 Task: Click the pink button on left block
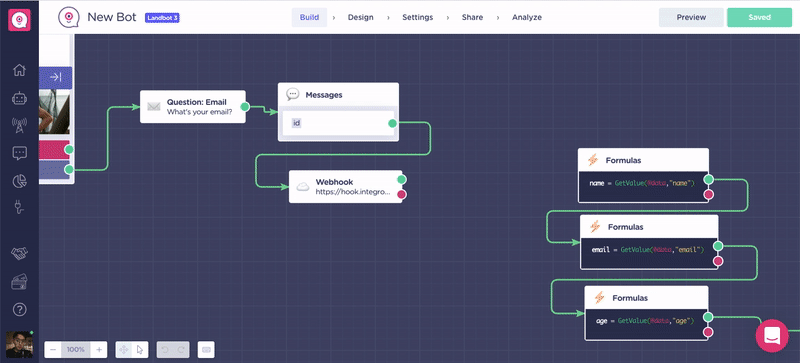click(x=54, y=150)
